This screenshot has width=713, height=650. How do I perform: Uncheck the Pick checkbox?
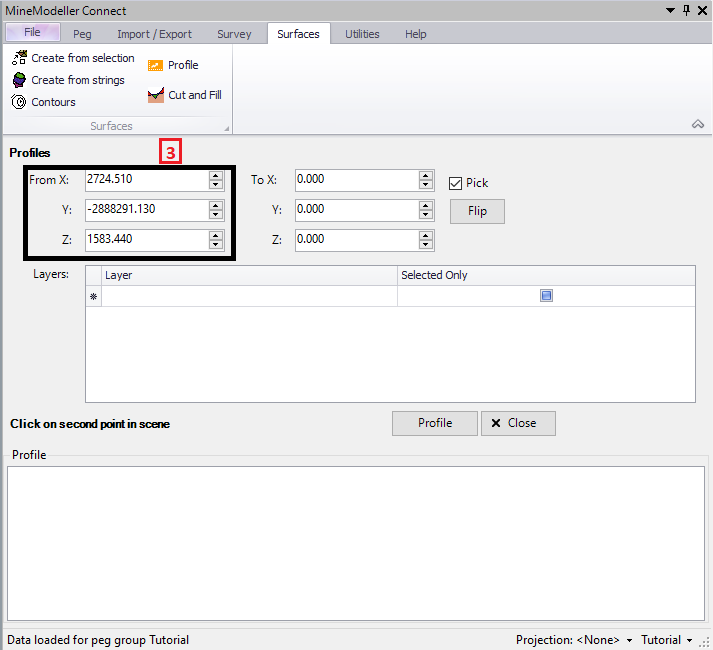[456, 183]
